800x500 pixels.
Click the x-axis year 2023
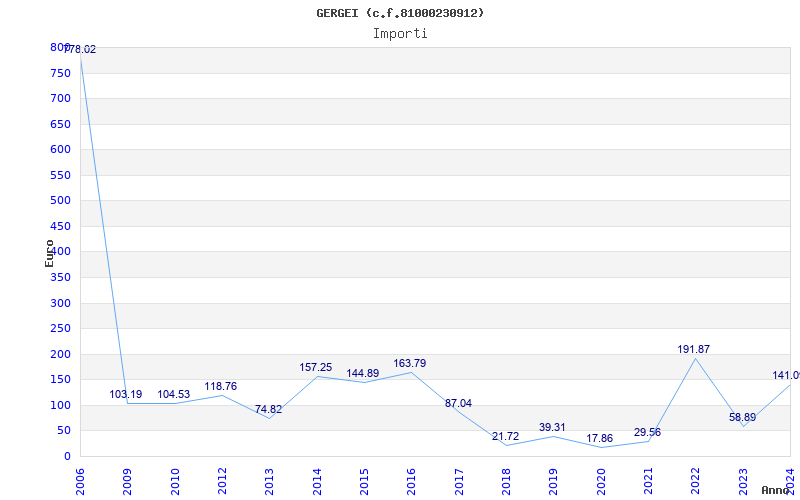(x=743, y=481)
